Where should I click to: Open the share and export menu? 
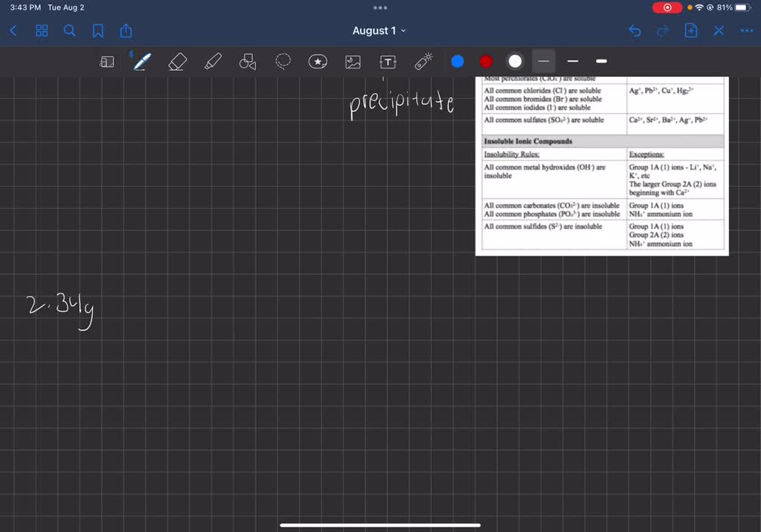(x=126, y=30)
